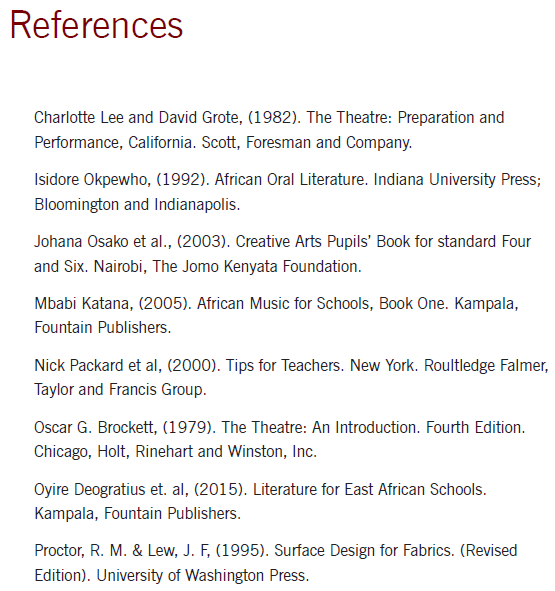Click 'Fountain Publishers' under Mbabi Katana
Screen dimensions: 555x591
102,328
